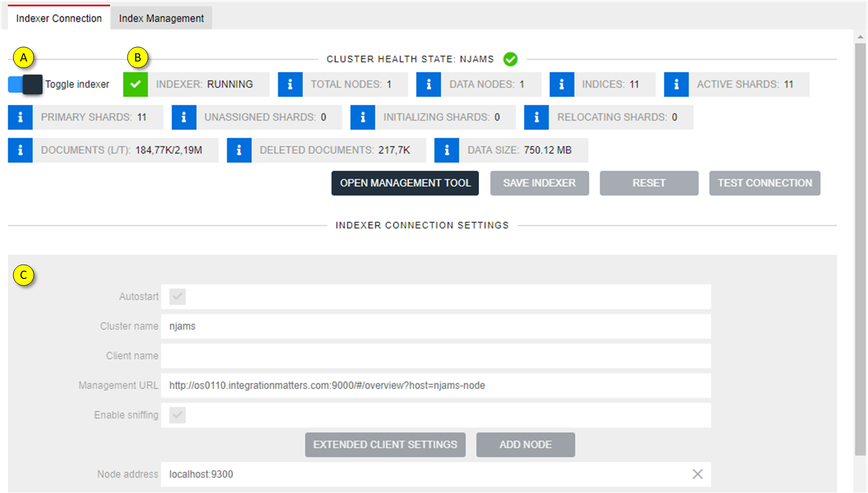Click the Deleted Documents info icon
This screenshot has width=868, height=493.
pos(239,150)
